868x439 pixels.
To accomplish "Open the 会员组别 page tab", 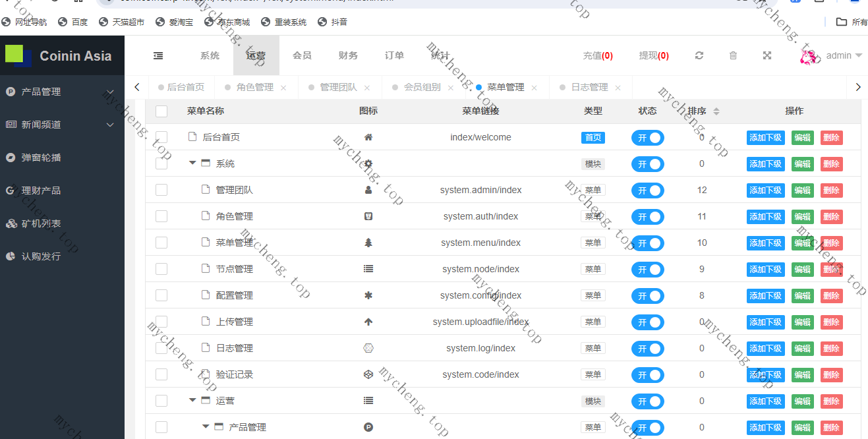I will pyautogui.click(x=422, y=87).
